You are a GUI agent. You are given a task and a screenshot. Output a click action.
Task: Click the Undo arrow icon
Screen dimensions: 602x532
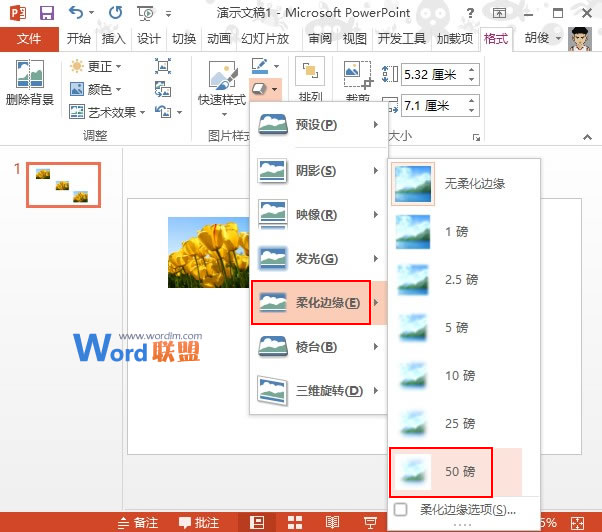[76, 13]
